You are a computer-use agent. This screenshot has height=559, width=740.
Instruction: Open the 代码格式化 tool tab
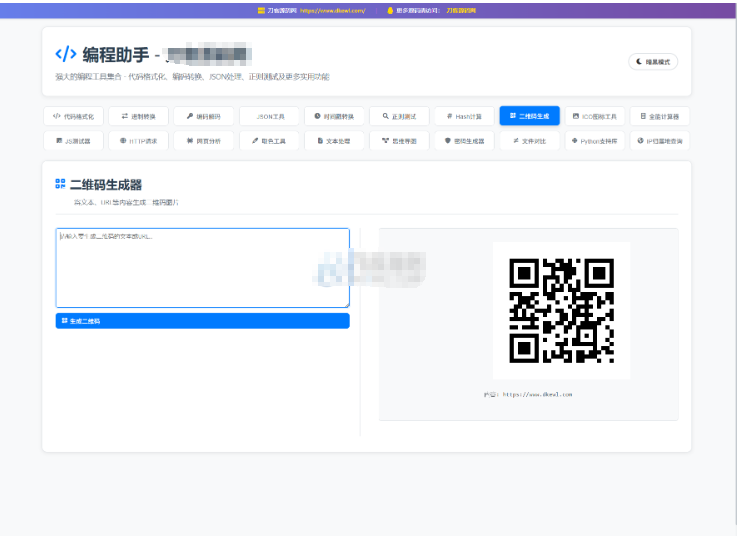[73, 116]
